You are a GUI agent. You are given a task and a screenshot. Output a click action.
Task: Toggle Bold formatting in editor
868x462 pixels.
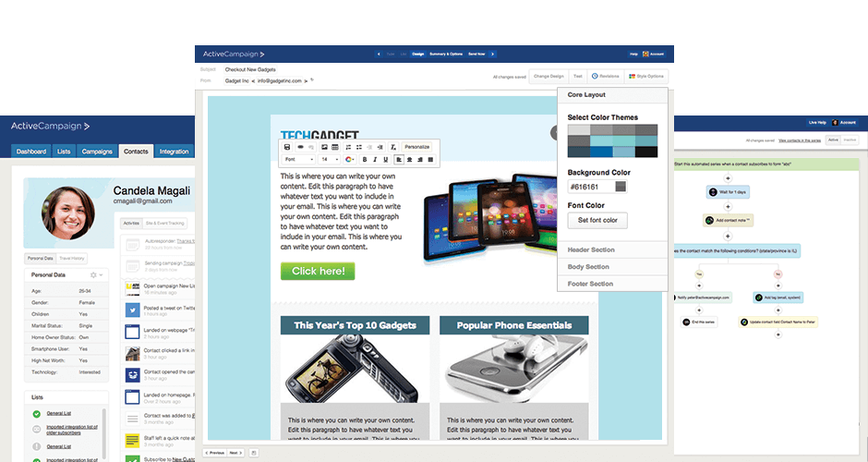pos(365,159)
